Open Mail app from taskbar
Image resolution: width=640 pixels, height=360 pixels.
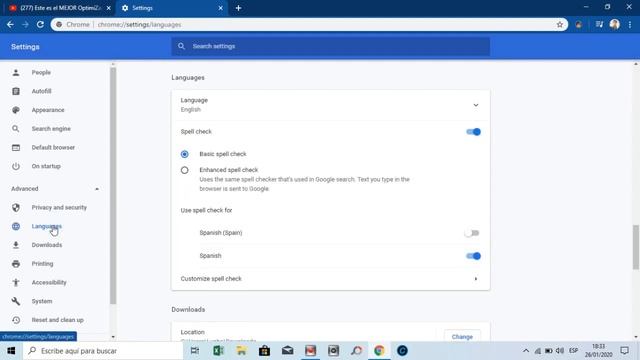pyautogui.click(x=287, y=351)
